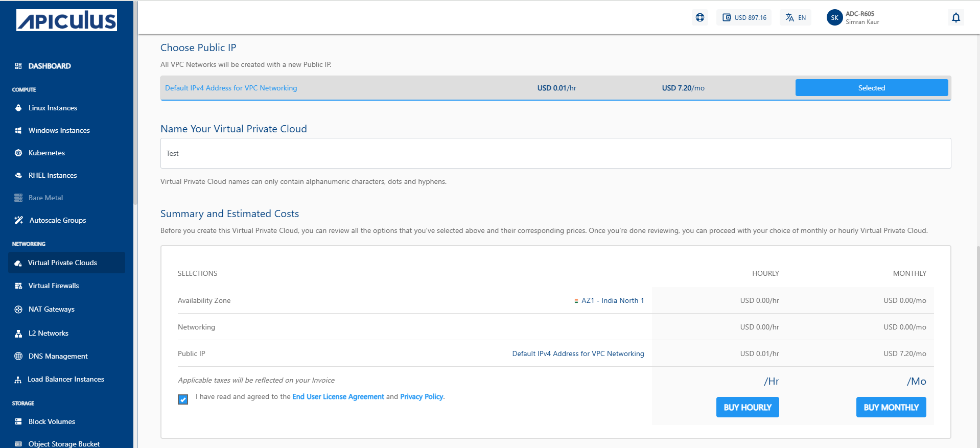980x448 pixels.
Task: Click the Autoscale Groups wand icon
Action: (19, 220)
